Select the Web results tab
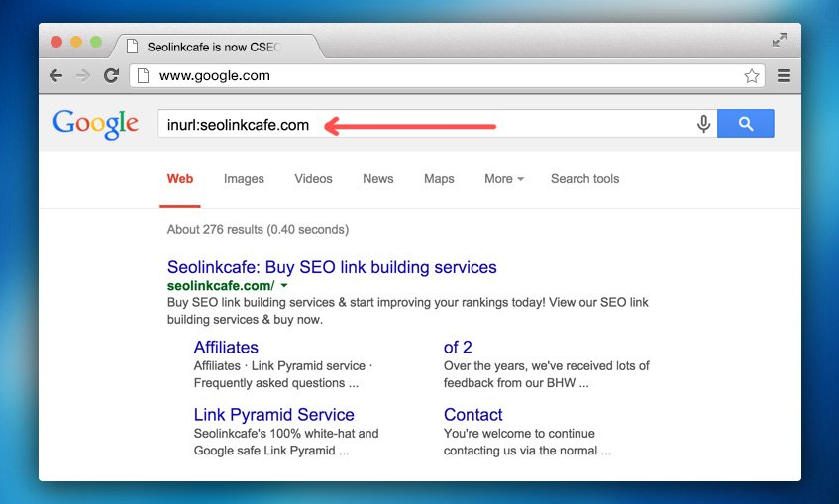 (x=180, y=179)
